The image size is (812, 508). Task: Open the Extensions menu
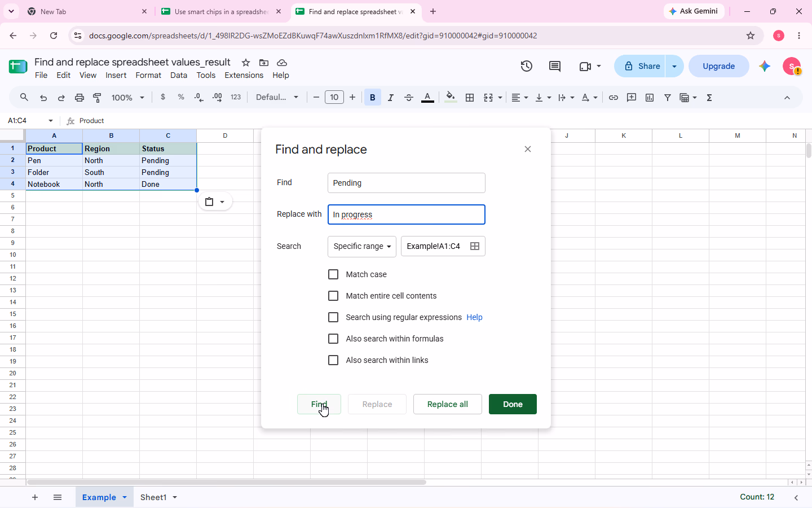pyautogui.click(x=244, y=75)
